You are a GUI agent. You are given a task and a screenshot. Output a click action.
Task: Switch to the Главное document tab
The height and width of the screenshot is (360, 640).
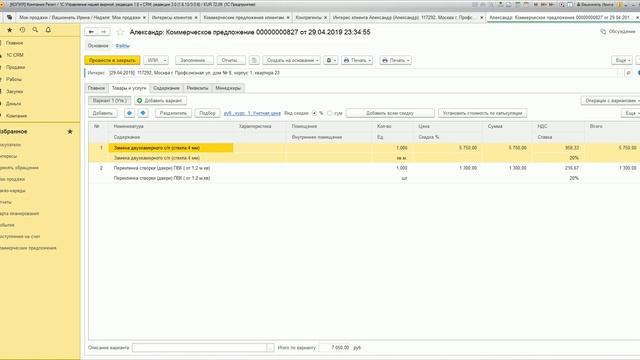tap(96, 88)
